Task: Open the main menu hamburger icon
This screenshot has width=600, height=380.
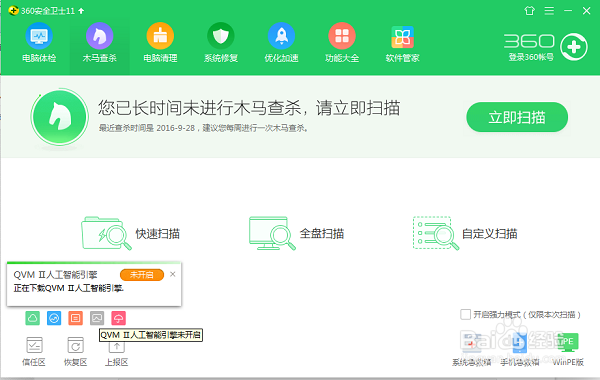Action: click(549, 11)
